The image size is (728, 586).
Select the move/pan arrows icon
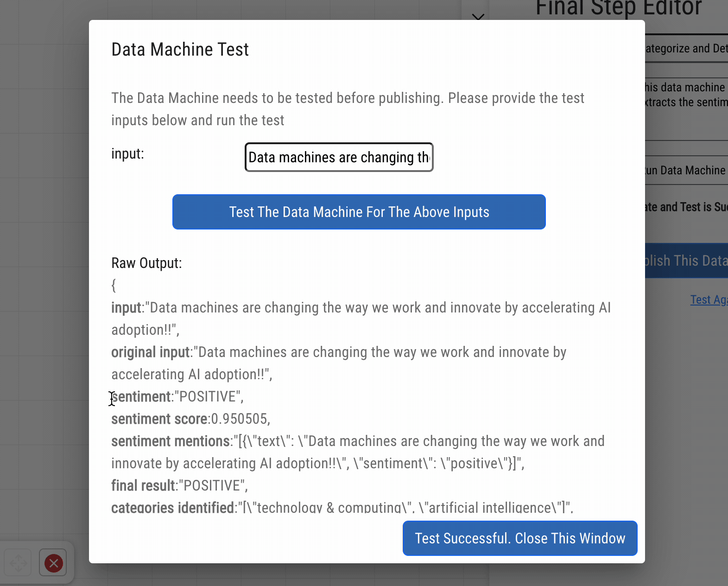tap(18, 562)
